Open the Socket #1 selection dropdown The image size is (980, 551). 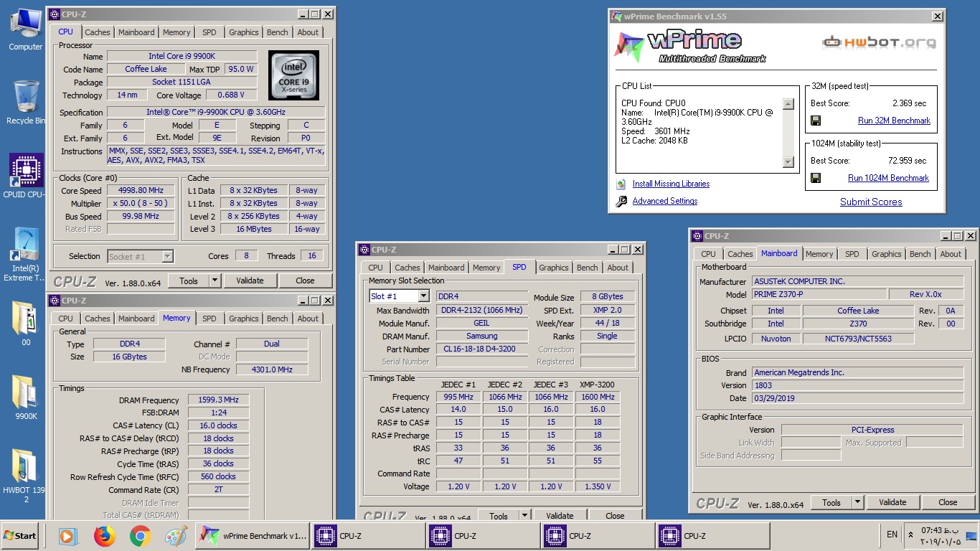(167, 256)
